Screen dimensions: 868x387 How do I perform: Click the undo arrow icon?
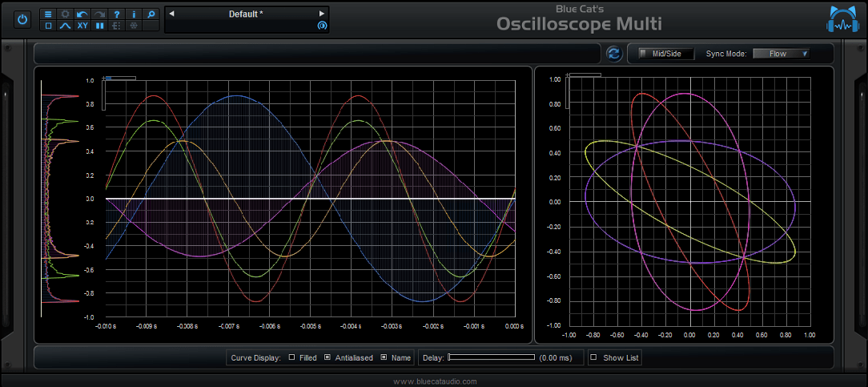pos(82,14)
